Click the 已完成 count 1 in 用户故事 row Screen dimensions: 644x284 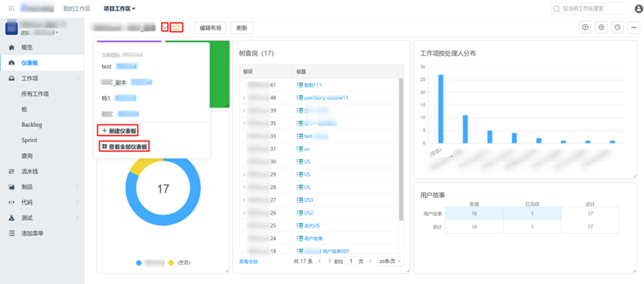(532, 214)
